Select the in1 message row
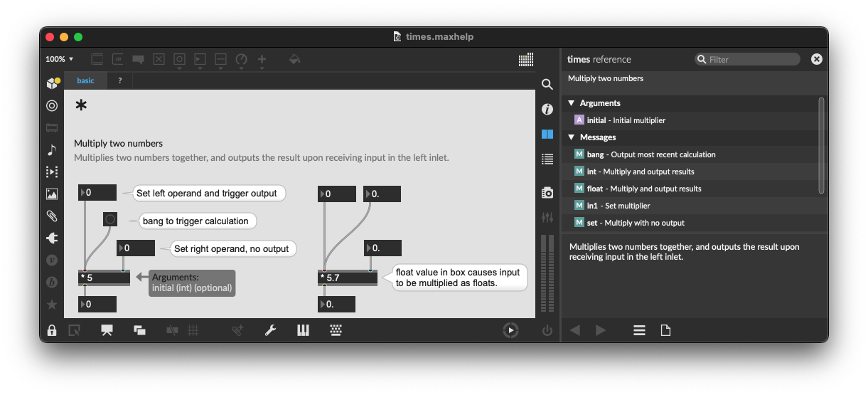The image size is (868, 395). 690,206
